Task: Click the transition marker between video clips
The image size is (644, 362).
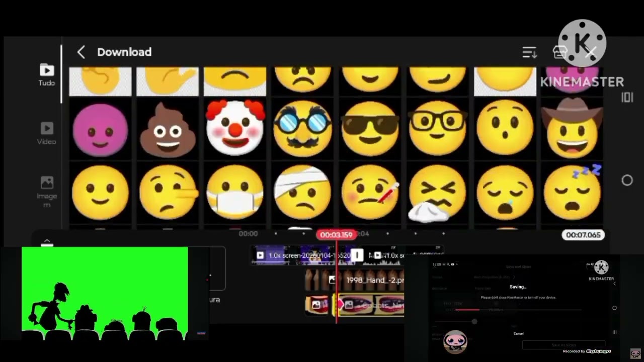Action: click(357, 255)
